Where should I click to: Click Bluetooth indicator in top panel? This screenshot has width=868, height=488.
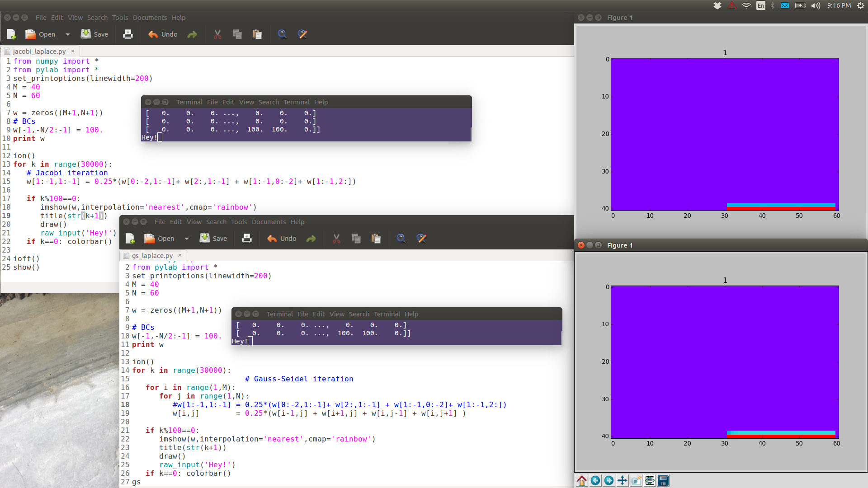click(x=773, y=5)
